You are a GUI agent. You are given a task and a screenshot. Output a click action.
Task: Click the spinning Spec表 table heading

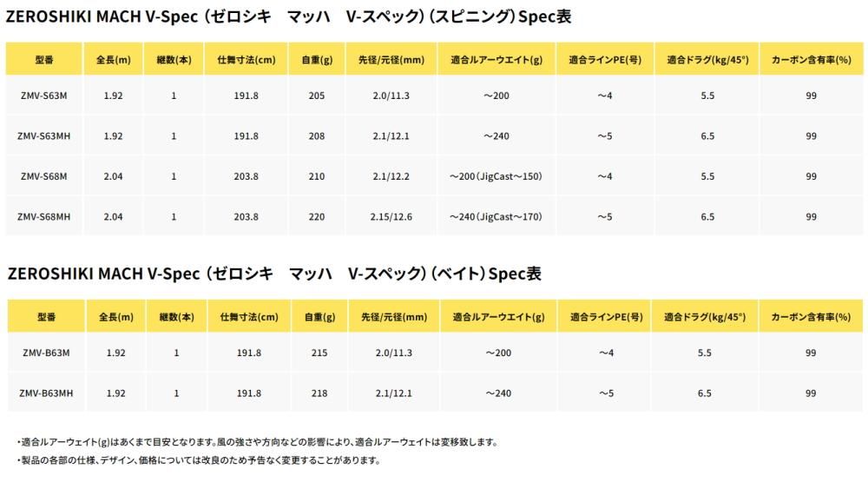pyautogui.click(x=289, y=17)
